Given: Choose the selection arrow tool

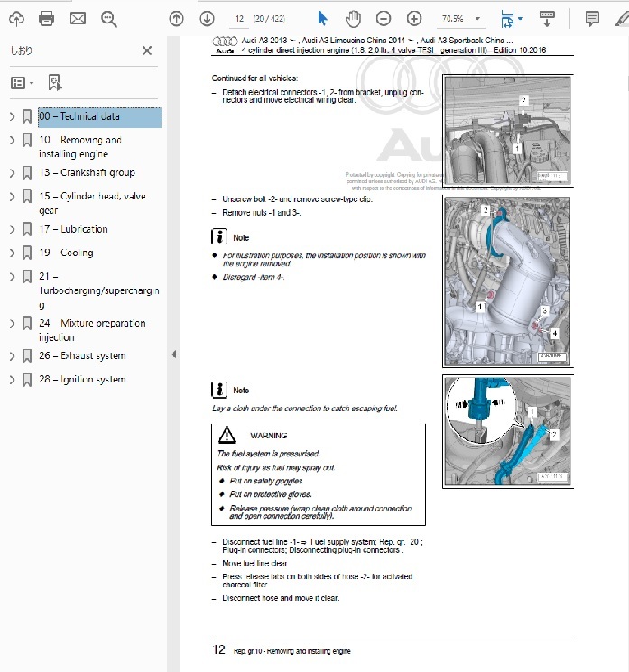Looking at the screenshot, I should click(322, 19).
